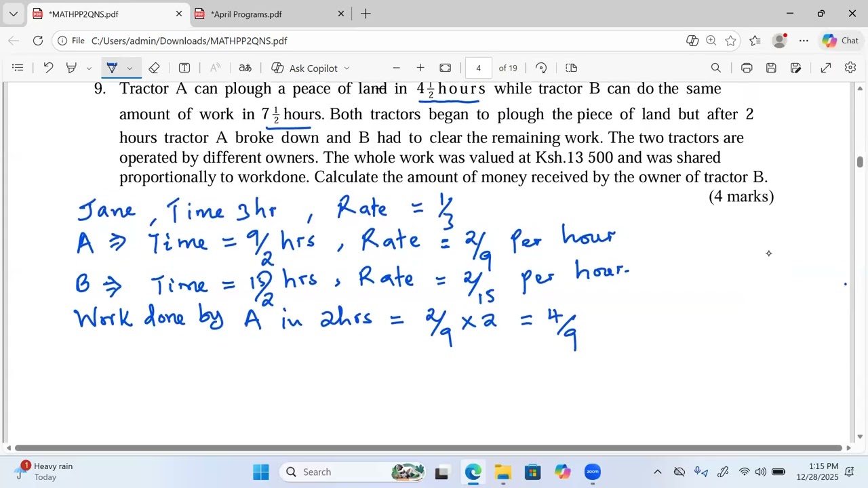Open the tab actions menu
The height and width of the screenshot is (488, 868).
13,14
